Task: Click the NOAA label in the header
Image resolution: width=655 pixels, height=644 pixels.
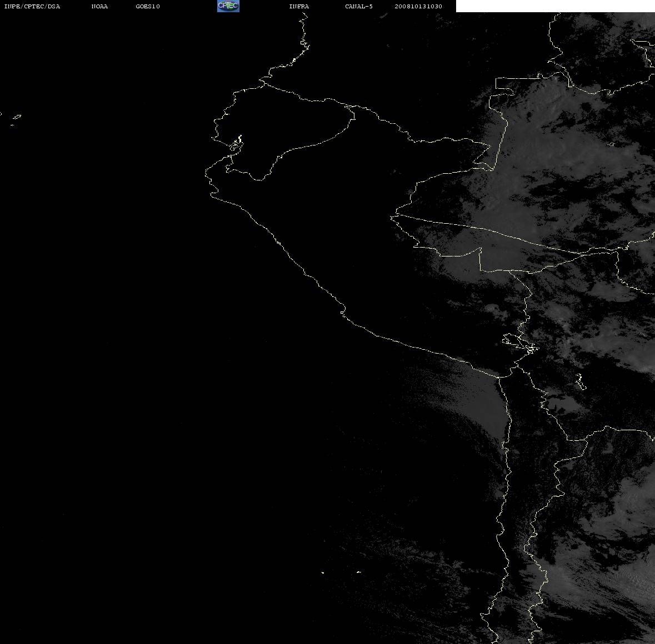Action: click(x=99, y=6)
